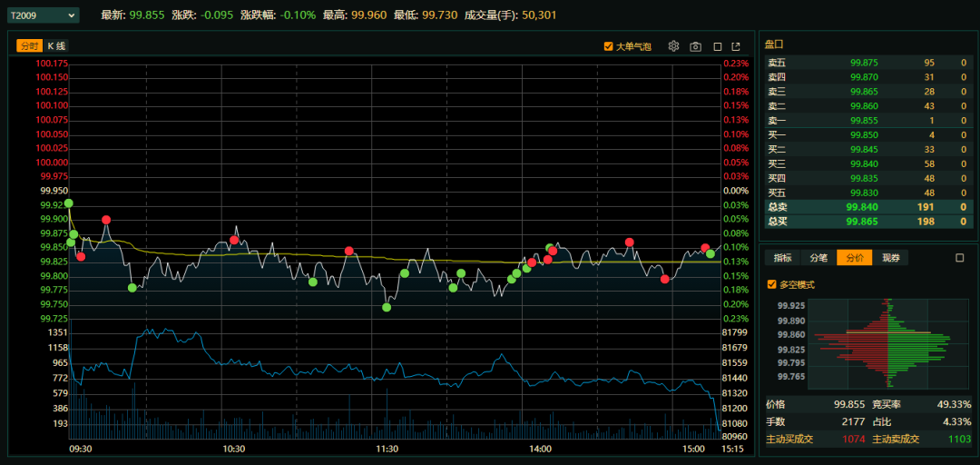Maximize the chart panel square icon

click(718, 46)
